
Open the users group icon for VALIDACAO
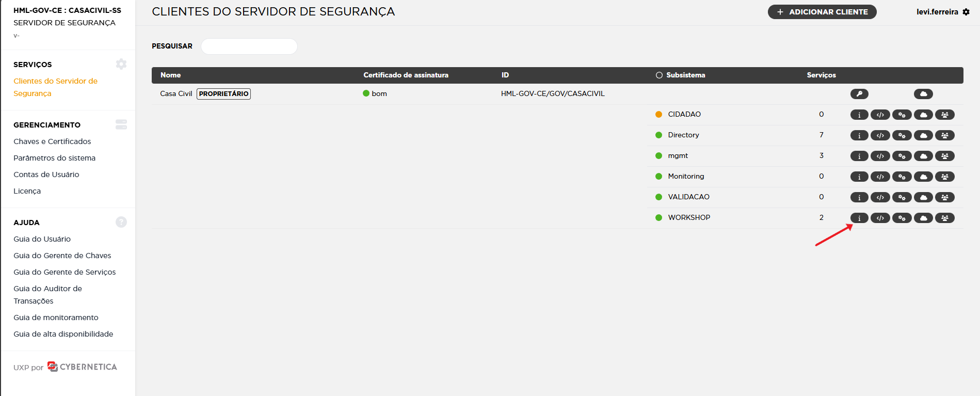[944, 197]
